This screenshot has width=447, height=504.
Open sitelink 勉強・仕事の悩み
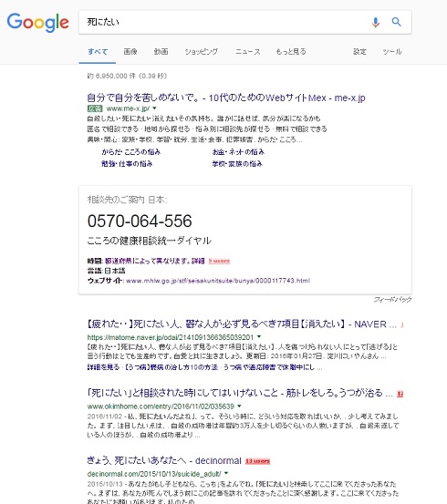pos(127,164)
